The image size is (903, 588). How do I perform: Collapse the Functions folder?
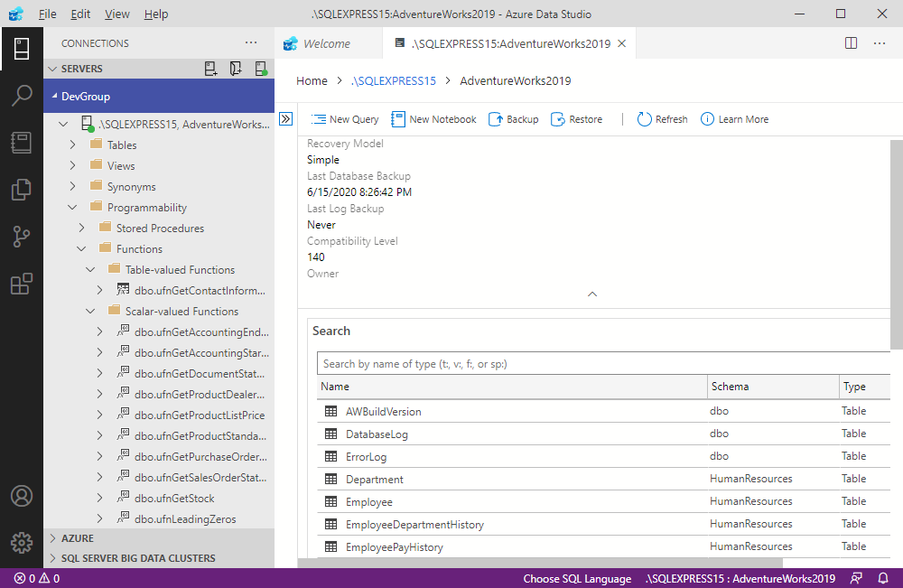pyautogui.click(x=82, y=248)
